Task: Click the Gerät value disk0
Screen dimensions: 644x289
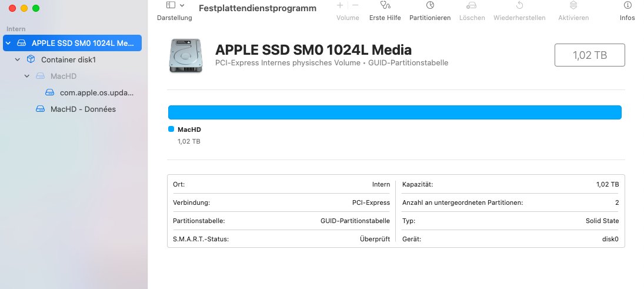Action: 609,239
